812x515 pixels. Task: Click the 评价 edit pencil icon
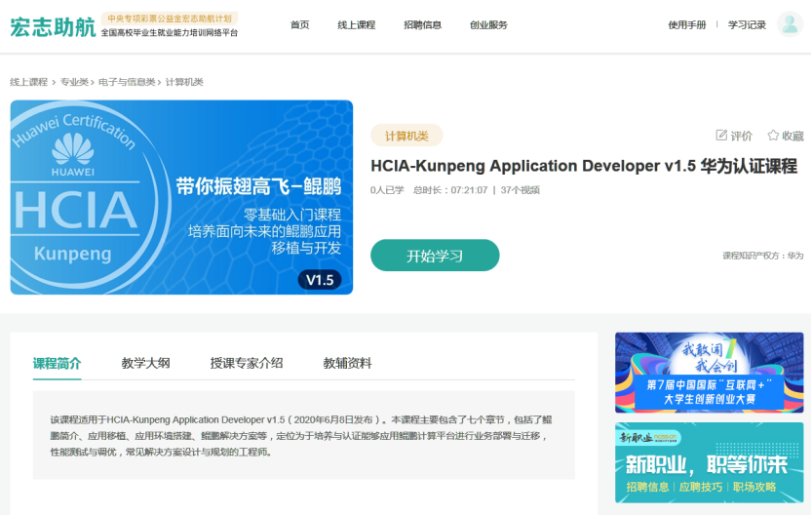pos(721,136)
